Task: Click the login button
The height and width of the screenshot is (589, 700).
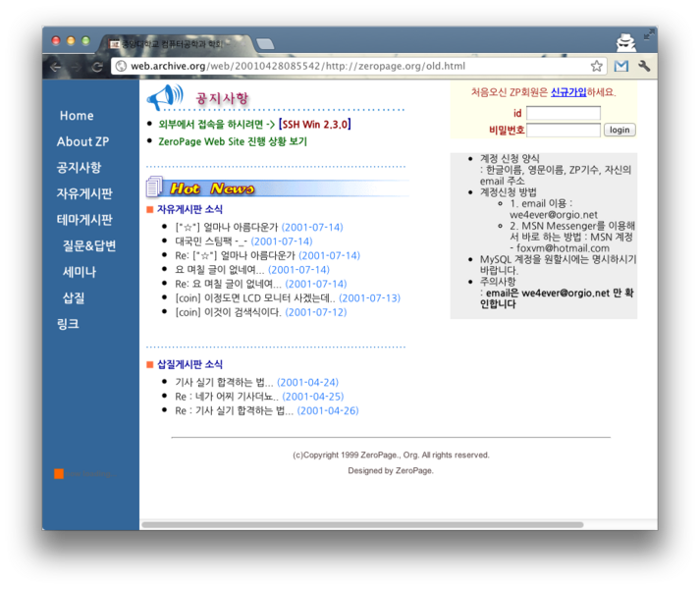Action: [x=619, y=130]
